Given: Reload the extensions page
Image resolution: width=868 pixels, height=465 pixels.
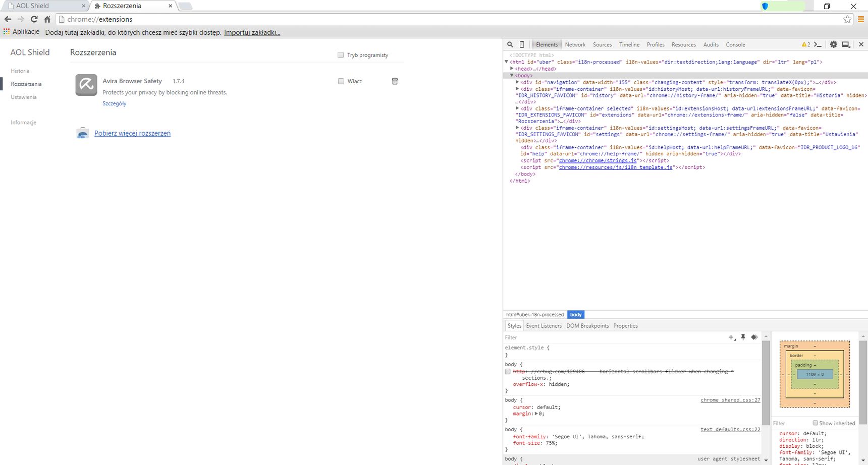Looking at the screenshot, I should pyautogui.click(x=34, y=19).
